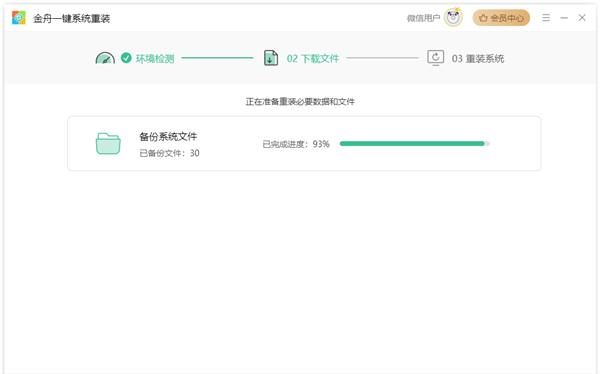Select the 03 重装系统 step
Viewport: 600px width, 374px height.
click(x=478, y=59)
